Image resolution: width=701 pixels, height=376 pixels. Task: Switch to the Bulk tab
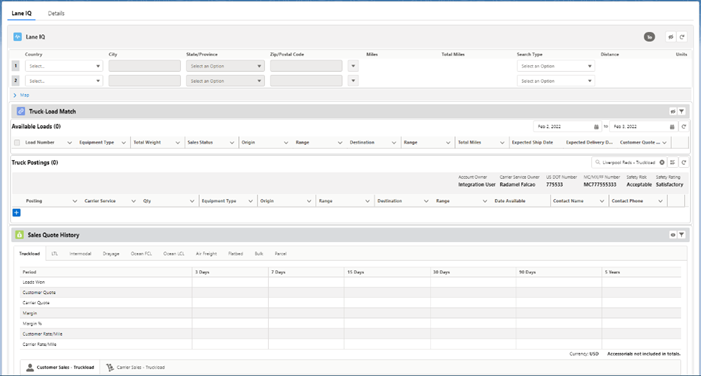click(x=259, y=253)
